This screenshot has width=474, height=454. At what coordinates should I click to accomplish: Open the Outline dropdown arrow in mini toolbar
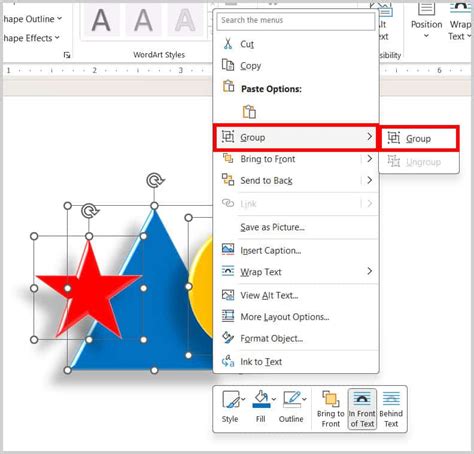(304, 399)
